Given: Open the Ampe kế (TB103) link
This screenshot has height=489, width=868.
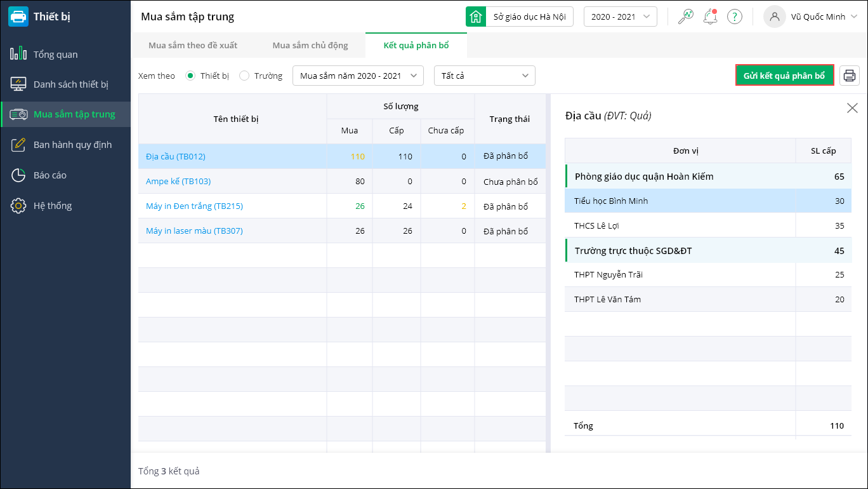Looking at the screenshot, I should click(x=178, y=182).
